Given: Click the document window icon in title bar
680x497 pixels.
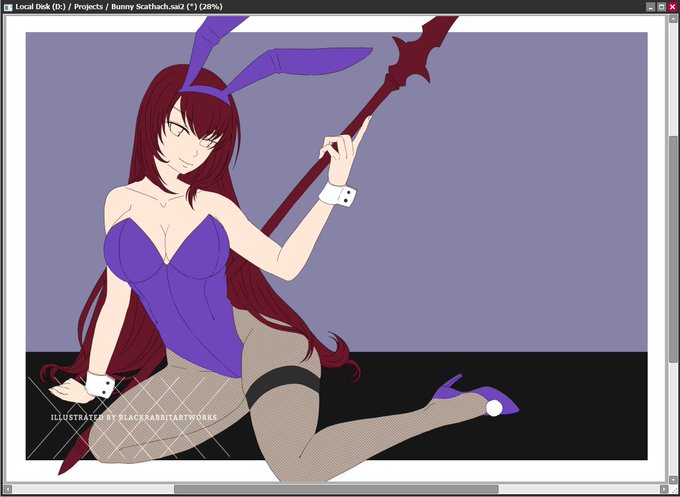Looking at the screenshot, I should pos(8,7).
